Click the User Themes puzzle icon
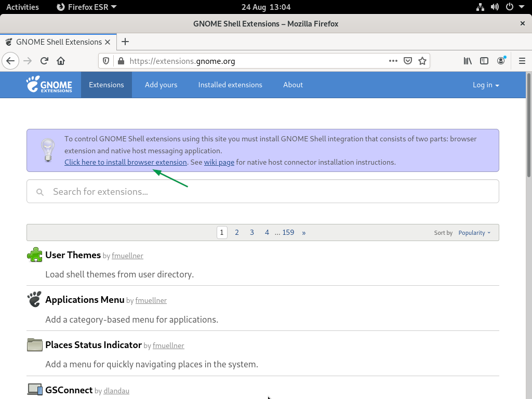 [35, 255]
